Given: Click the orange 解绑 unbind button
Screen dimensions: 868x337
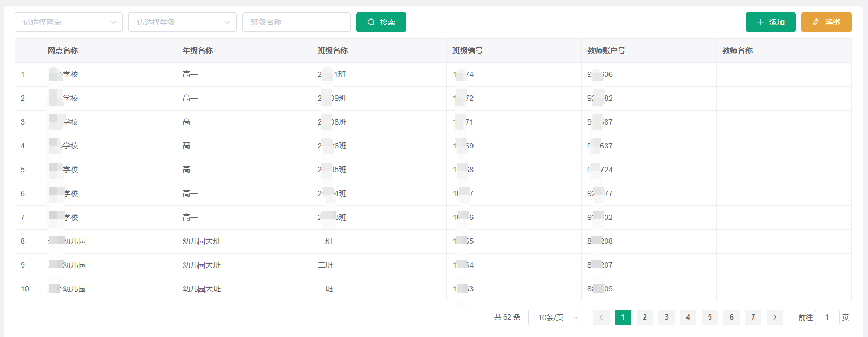Looking at the screenshot, I should coord(826,22).
